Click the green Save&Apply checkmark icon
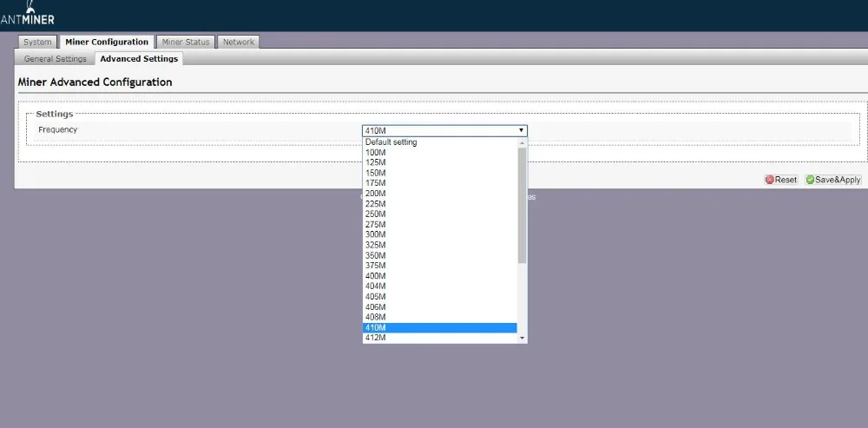This screenshot has height=428, width=868. click(810, 180)
